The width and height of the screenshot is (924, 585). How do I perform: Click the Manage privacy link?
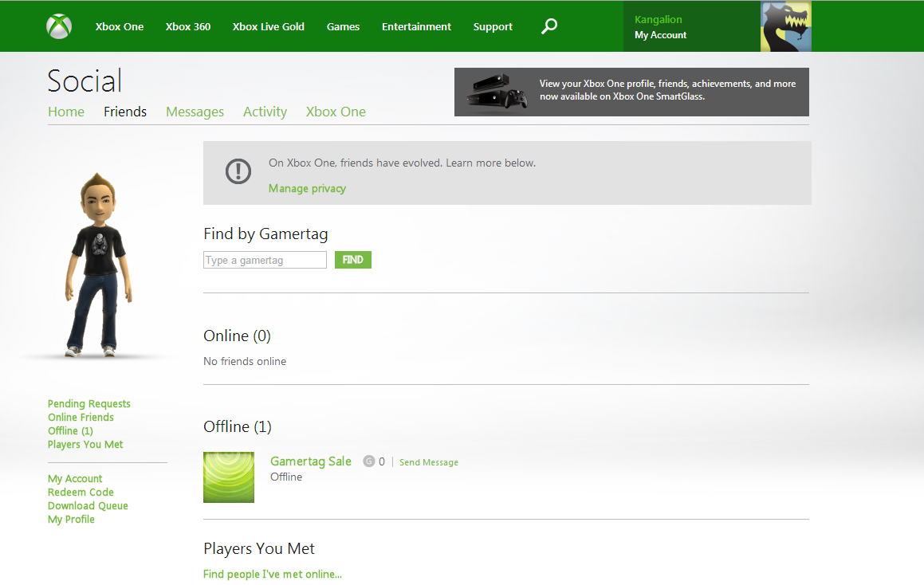pyautogui.click(x=307, y=189)
